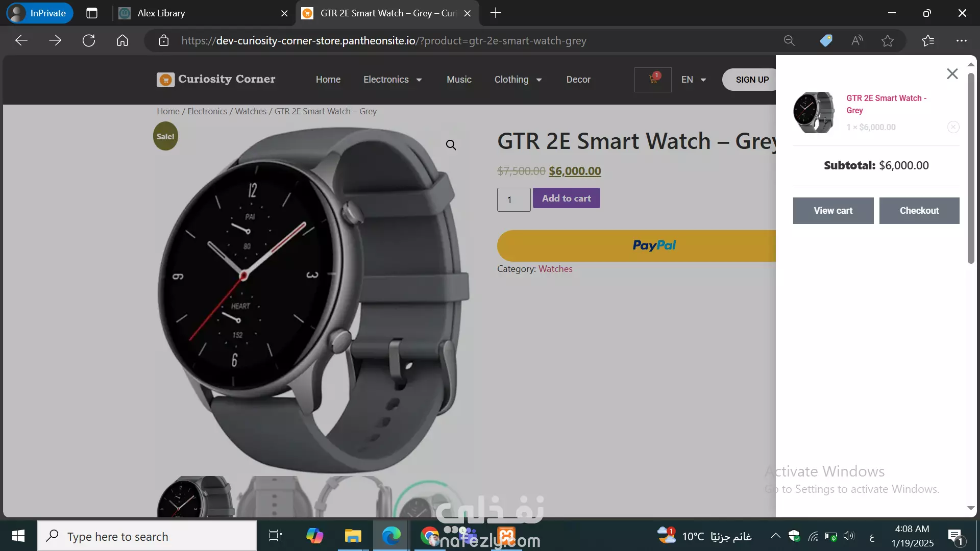Select the third watch gallery thumbnail
The height and width of the screenshot is (551, 980).
click(x=352, y=497)
